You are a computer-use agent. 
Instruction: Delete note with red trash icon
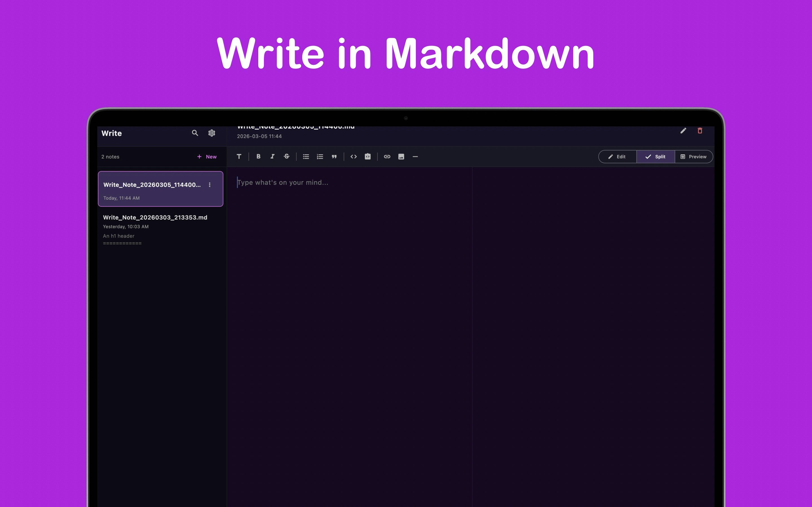tap(700, 131)
